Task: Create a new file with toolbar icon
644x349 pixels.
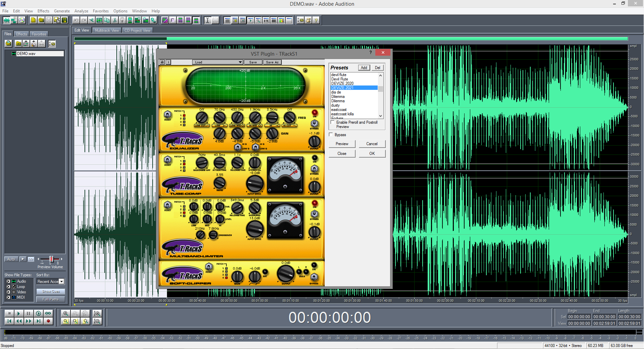Action: pos(33,20)
